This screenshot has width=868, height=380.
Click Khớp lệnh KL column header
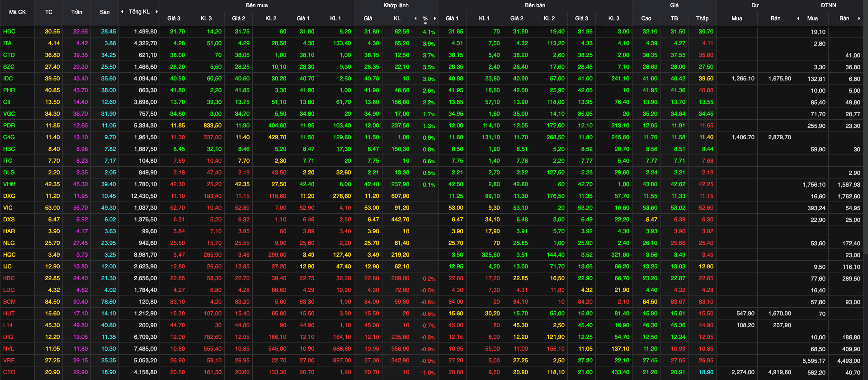[x=397, y=19]
